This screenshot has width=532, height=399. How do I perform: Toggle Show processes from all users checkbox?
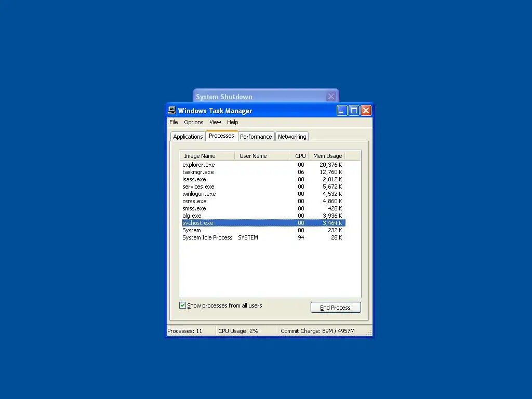coord(182,305)
